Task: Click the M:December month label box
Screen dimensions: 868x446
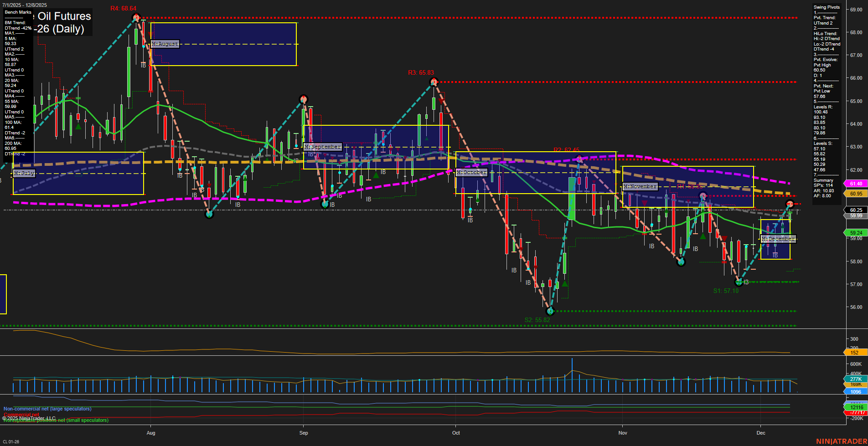Action: [778, 238]
